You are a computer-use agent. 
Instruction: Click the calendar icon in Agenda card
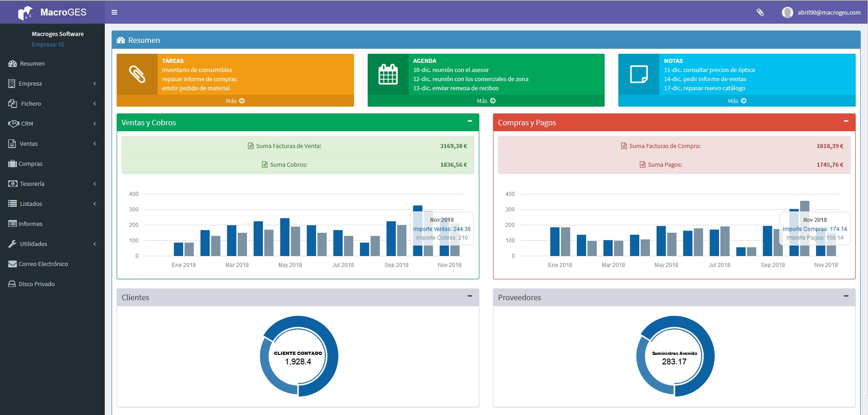point(388,74)
